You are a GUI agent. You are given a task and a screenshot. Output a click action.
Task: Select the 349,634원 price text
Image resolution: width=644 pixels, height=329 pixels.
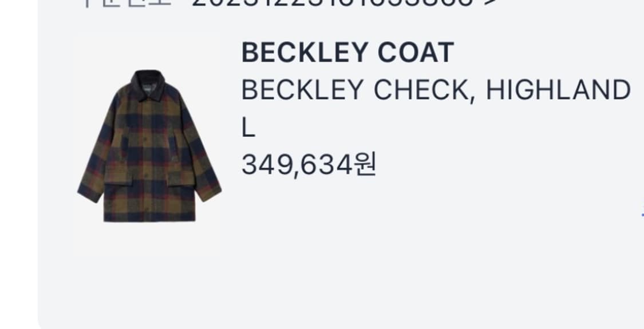point(309,165)
